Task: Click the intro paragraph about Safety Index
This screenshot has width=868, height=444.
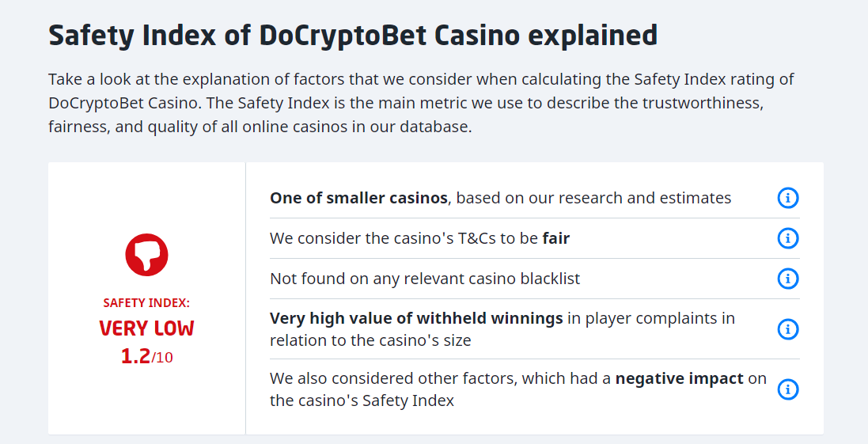Action: point(421,103)
